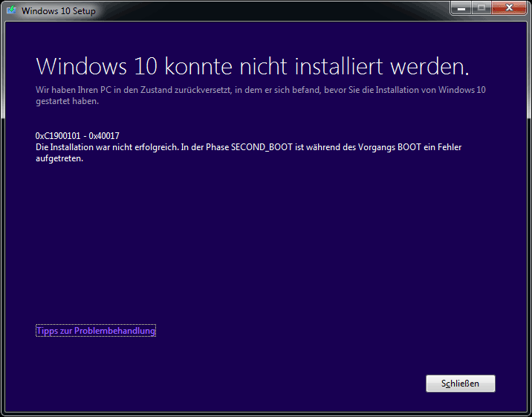The width and height of the screenshot is (532, 417).
Task: Select error code text 0xC1900101 - 0x40017
Action: tap(77, 136)
